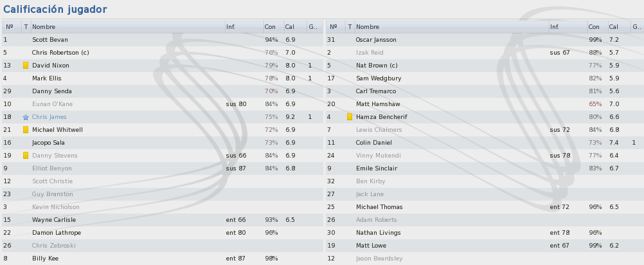The width and height of the screenshot is (644, 265).
Task: Click Danny Stevens' yellow card icon
Action: 26,155
